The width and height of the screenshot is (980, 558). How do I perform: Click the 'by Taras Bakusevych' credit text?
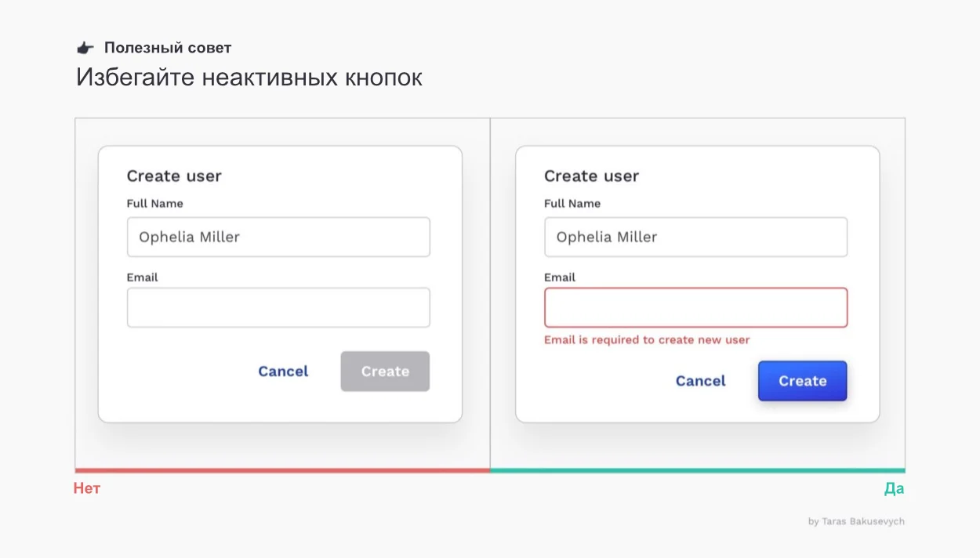[x=856, y=521]
